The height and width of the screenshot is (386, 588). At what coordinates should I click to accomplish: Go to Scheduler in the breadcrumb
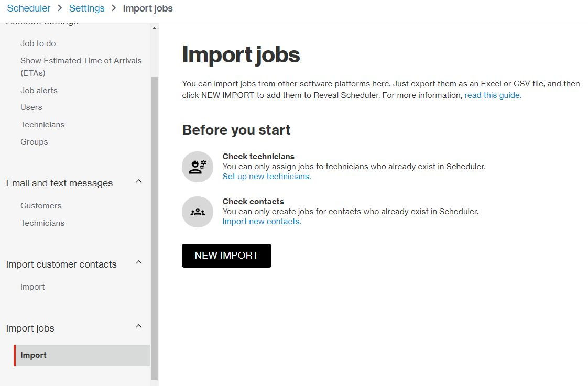(29, 8)
